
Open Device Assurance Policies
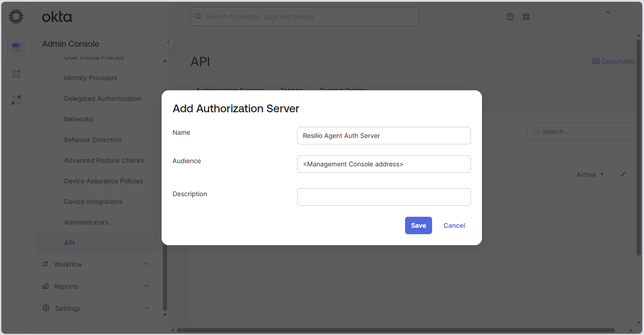pyautogui.click(x=103, y=181)
